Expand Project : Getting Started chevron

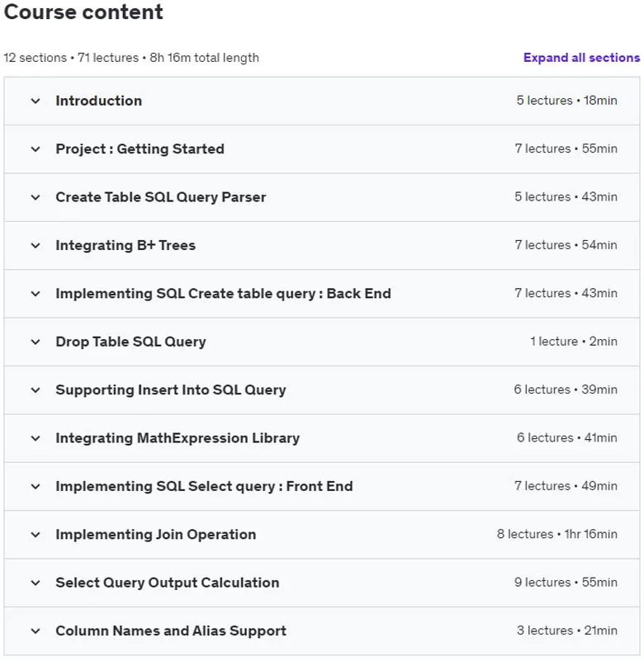(36, 149)
